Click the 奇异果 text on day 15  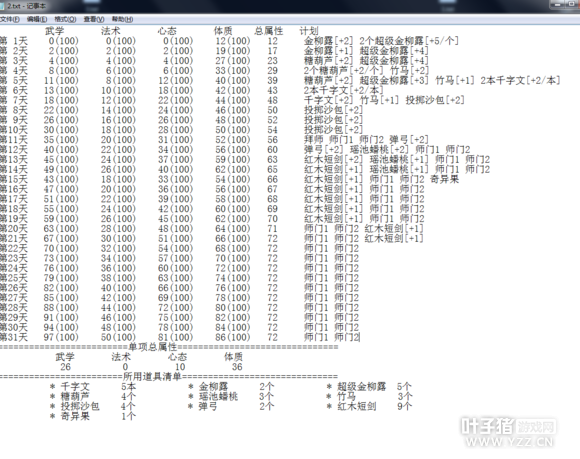[444, 179]
